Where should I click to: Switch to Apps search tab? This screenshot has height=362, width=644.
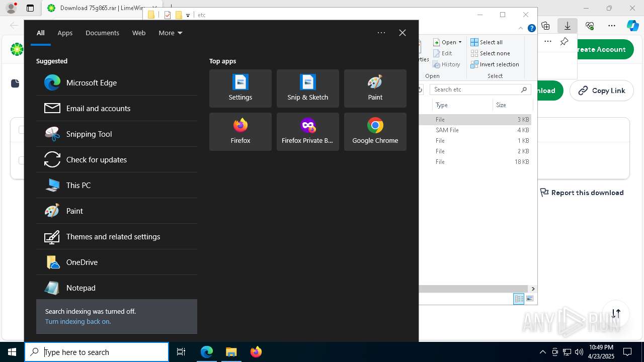[x=65, y=33]
